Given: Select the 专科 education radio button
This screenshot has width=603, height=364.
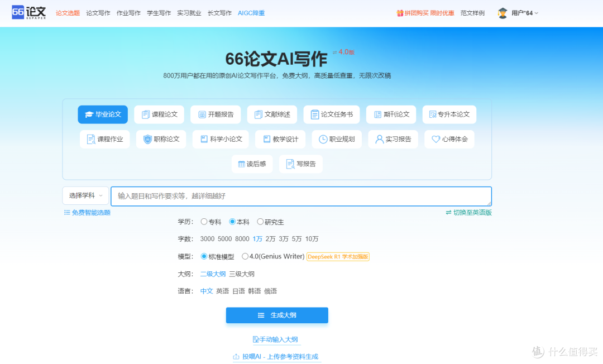Looking at the screenshot, I should (x=204, y=222).
